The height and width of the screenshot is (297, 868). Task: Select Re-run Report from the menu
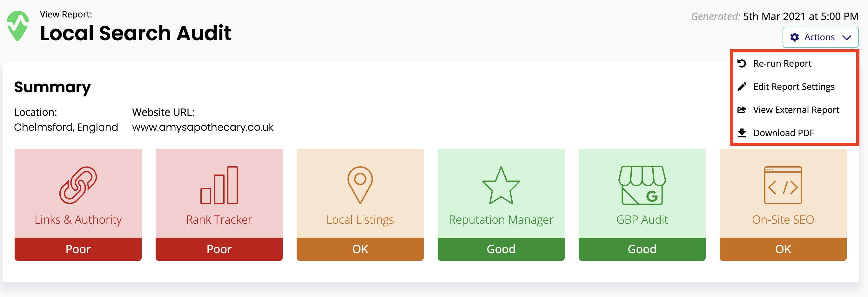(782, 63)
